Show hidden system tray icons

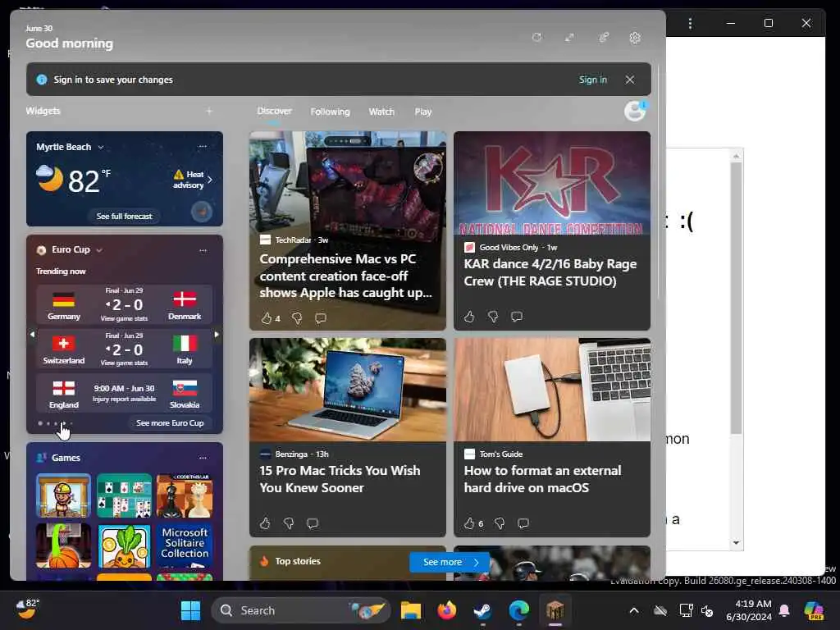click(634, 610)
